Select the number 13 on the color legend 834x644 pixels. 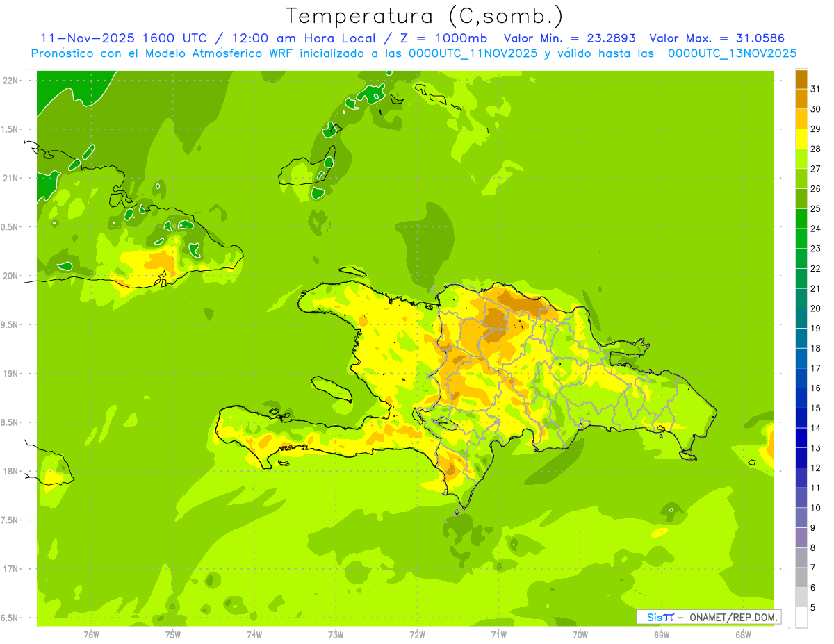(816, 448)
